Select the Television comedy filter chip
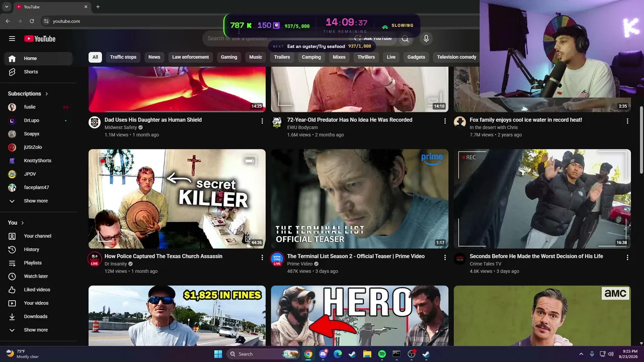 coord(456,57)
